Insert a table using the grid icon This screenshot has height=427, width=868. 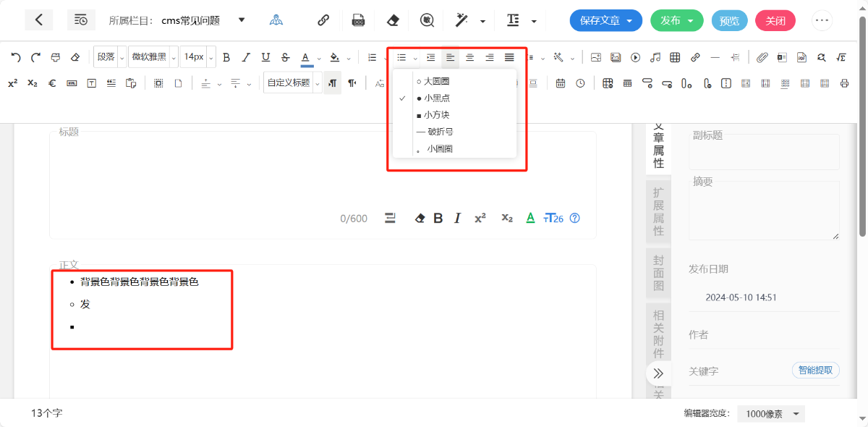coord(675,57)
